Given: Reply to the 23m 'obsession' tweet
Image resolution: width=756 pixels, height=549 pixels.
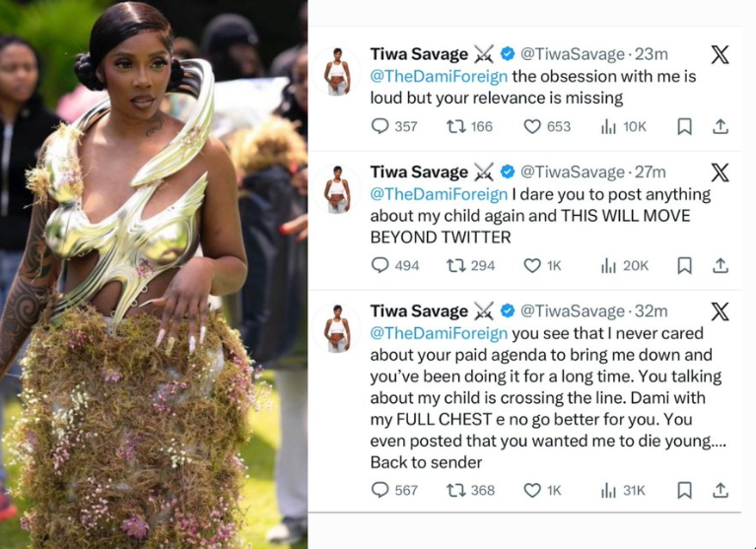Looking at the screenshot, I should coord(380,126).
